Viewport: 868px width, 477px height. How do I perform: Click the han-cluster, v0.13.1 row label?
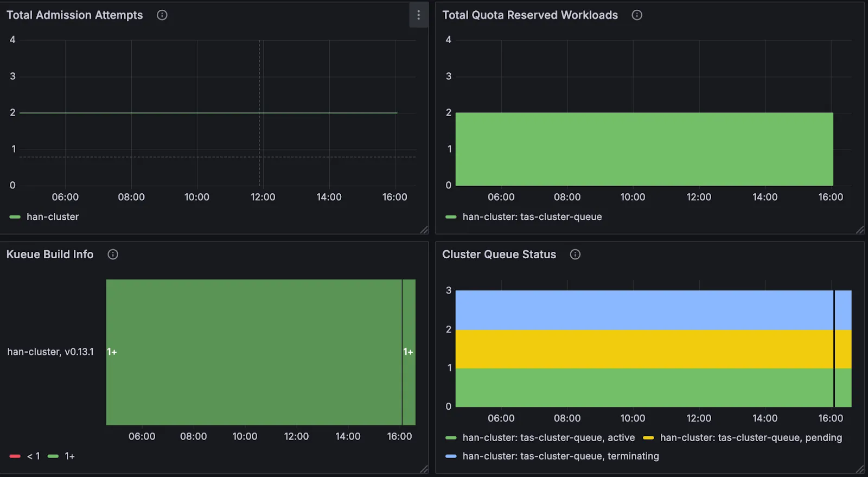click(50, 352)
